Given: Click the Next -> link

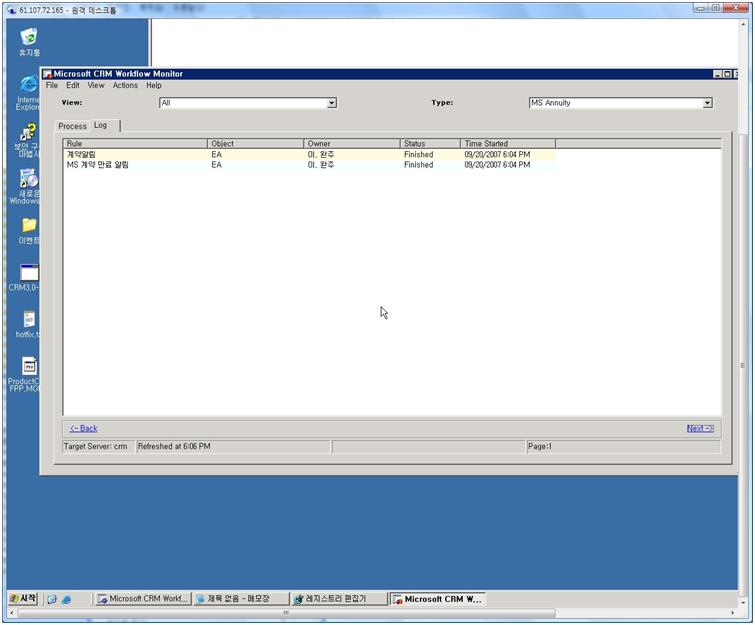Looking at the screenshot, I should (x=700, y=429).
